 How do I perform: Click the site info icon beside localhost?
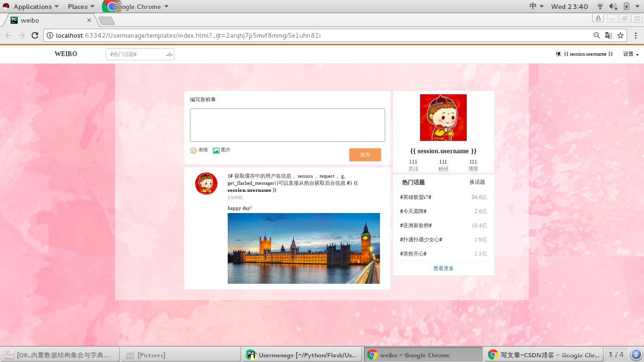coord(50,35)
